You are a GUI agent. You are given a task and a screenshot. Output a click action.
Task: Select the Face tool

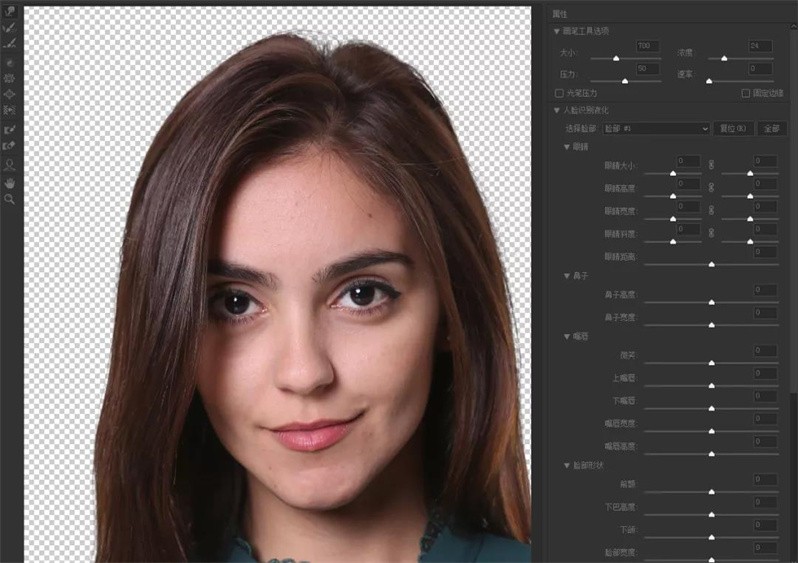click(9, 165)
